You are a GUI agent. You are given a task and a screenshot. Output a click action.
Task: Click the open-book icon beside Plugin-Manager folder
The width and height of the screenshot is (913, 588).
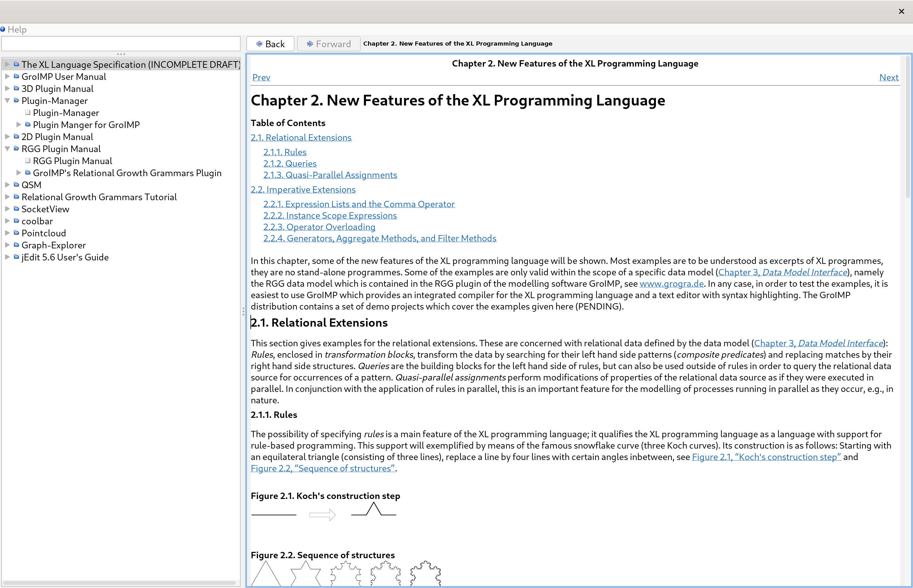pyautogui.click(x=16, y=100)
